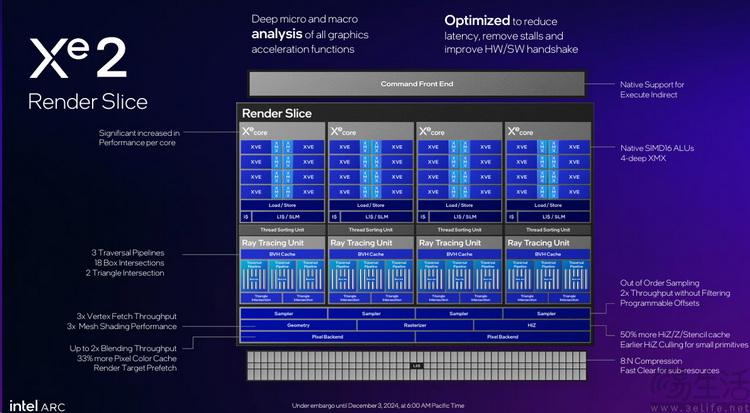Screen dimensions: 750x413
Task: Click the 3x Vertex Fetch Throughput annotation
Action: [127, 316]
